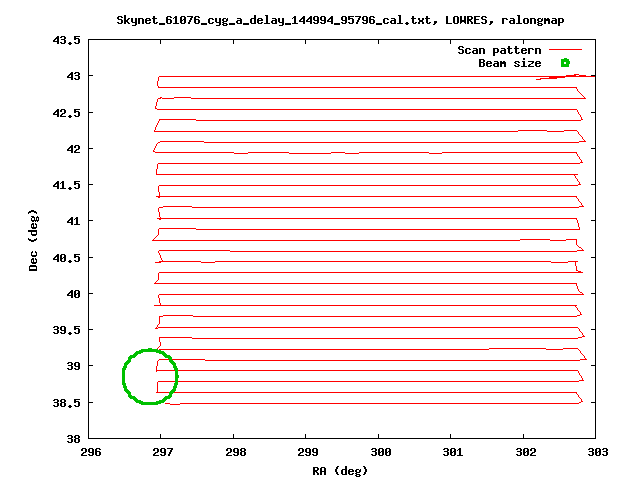This screenshot has height=480, width=640.
Task: Click the small green beam marker in legend
Action: tap(565, 63)
